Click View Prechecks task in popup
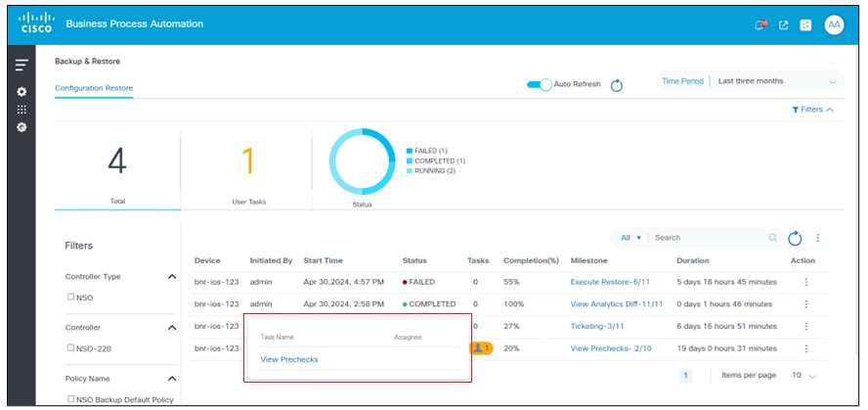868x410 pixels. click(289, 359)
